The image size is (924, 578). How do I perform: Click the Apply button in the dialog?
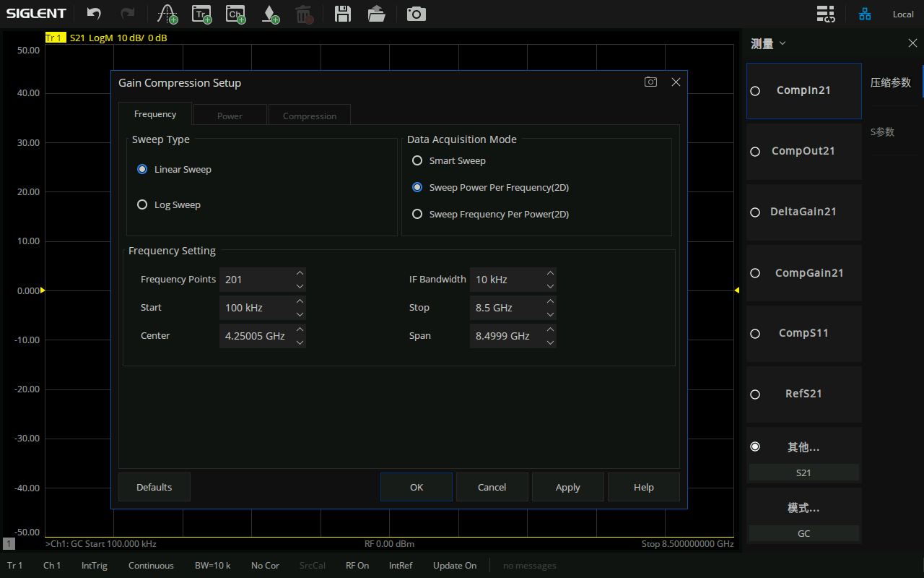tap(567, 488)
